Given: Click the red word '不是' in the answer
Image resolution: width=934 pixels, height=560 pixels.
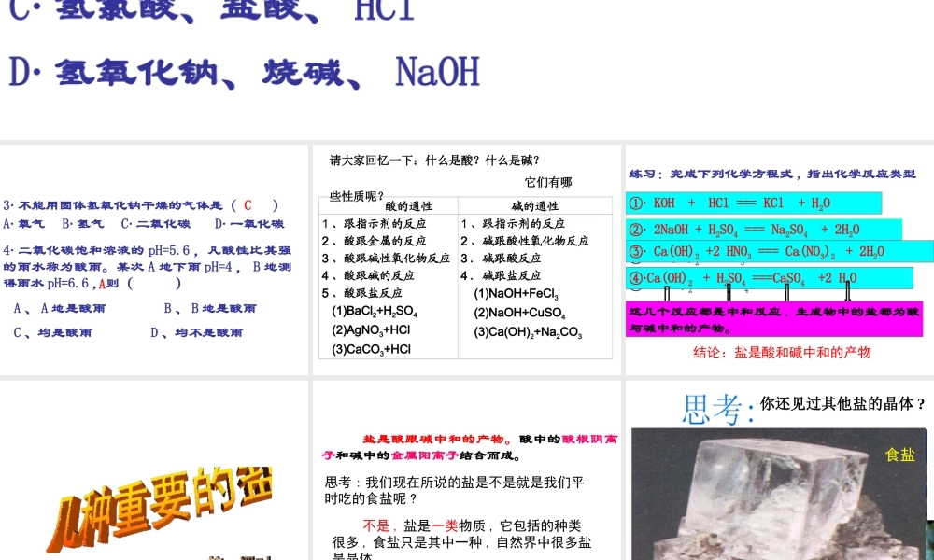Looking at the screenshot, I should pyautogui.click(x=375, y=525).
